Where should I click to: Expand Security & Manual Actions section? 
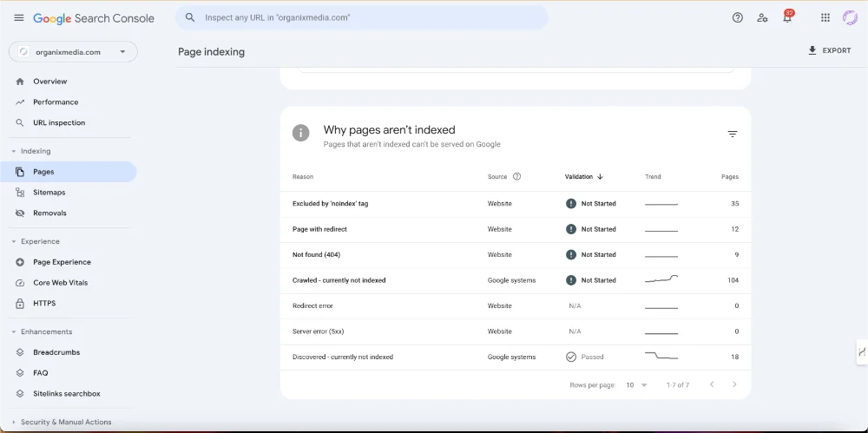pyautogui.click(x=14, y=422)
